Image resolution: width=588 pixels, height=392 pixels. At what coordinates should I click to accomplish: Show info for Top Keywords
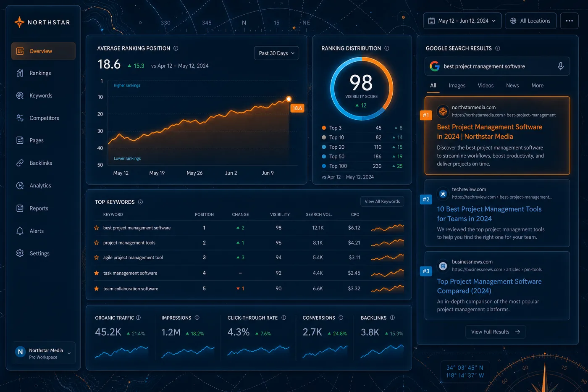[141, 202]
